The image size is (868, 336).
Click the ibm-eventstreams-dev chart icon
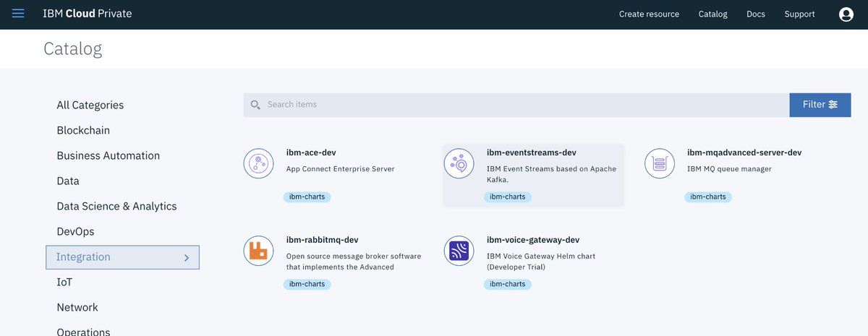pyautogui.click(x=459, y=163)
